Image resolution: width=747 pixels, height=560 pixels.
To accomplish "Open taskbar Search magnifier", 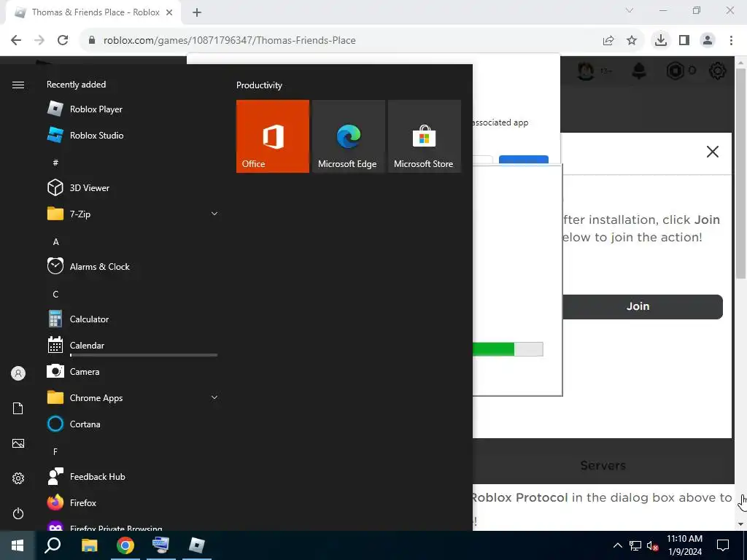I will click(x=53, y=545).
